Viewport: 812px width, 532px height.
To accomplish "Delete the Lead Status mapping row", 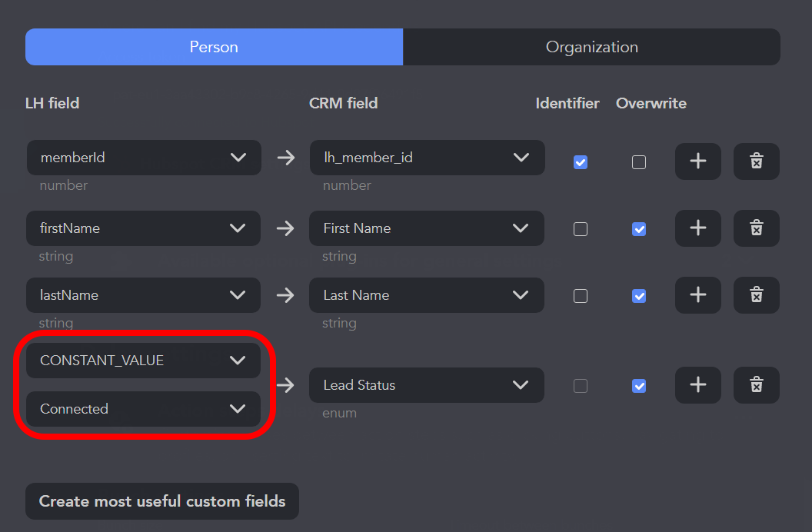I will coord(756,385).
